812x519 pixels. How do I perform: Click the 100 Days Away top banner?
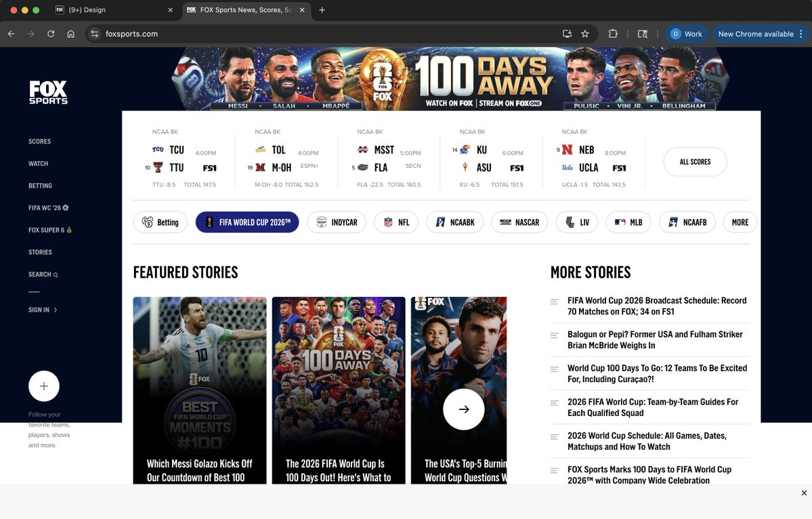[450, 79]
